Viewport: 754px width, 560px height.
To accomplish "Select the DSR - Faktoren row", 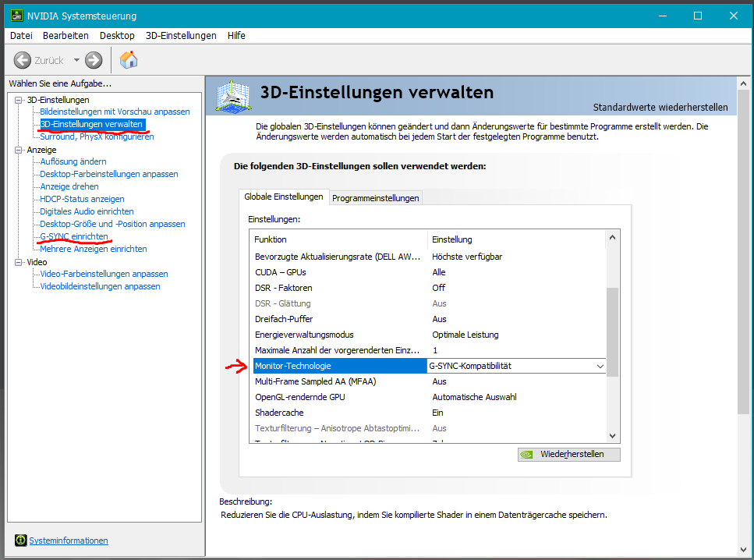I will pyautogui.click(x=429, y=288).
